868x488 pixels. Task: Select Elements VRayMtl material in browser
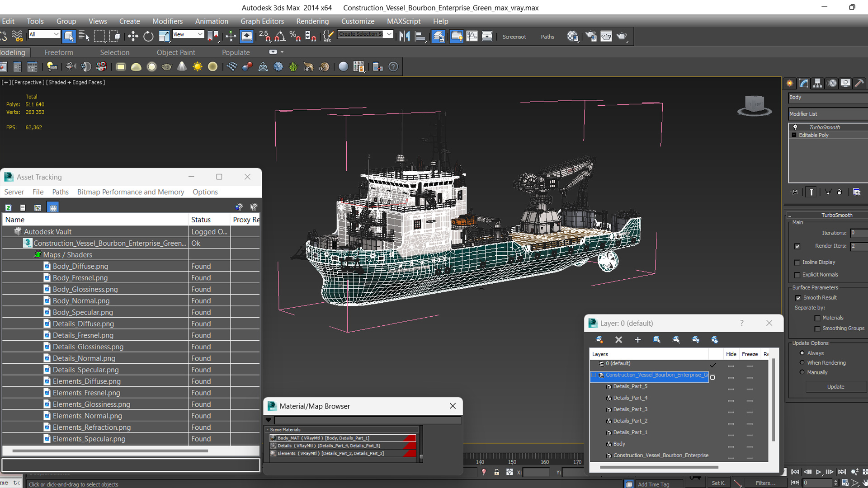(x=343, y=453)
